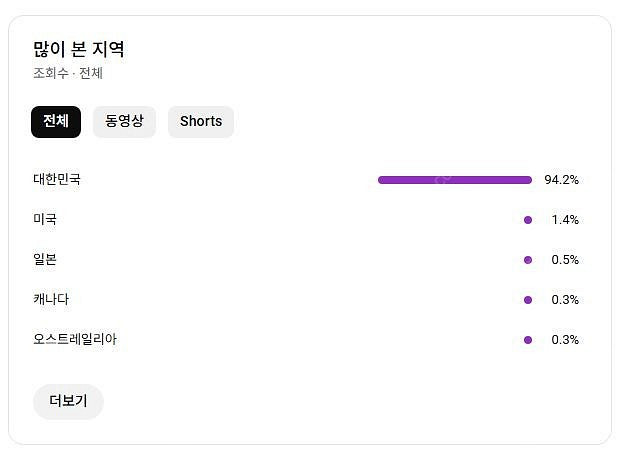
Task: Click the purple 대한민국 progress bar
Action: (x=454, y=180)
